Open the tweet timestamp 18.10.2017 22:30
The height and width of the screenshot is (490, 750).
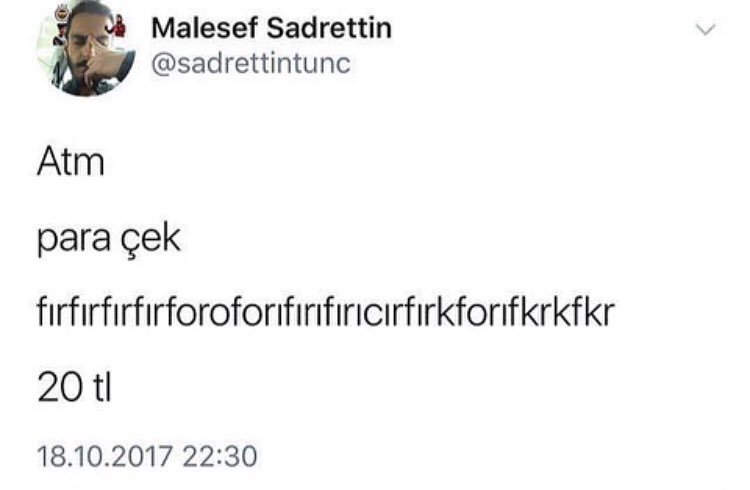pyautogui.click(x=147, y=460)
